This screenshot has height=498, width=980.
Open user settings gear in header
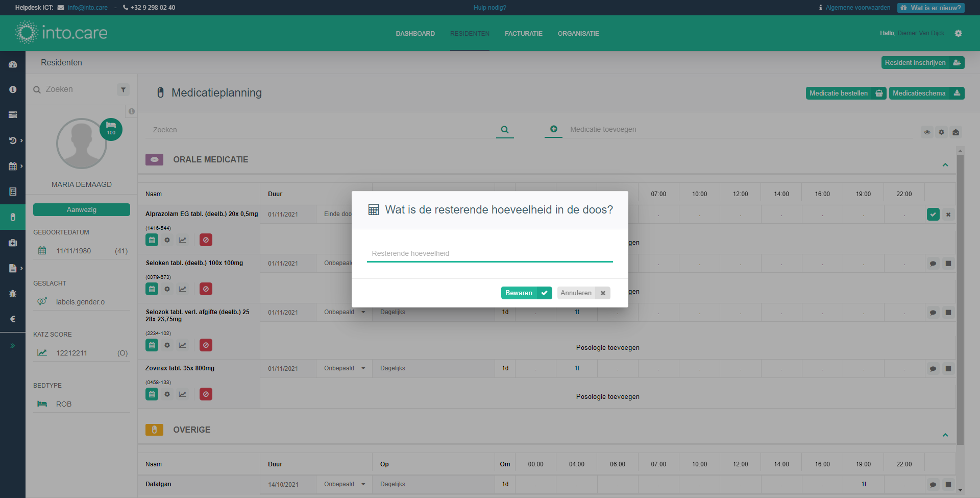click(958, 33)
